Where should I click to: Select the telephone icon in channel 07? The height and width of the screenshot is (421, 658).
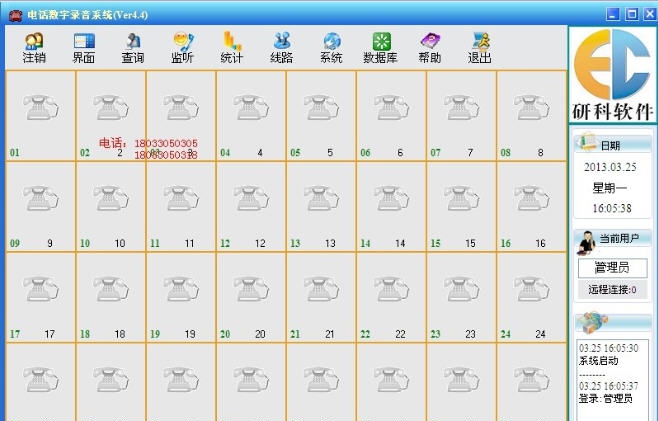pyautogui.click(x=461, y=107)
